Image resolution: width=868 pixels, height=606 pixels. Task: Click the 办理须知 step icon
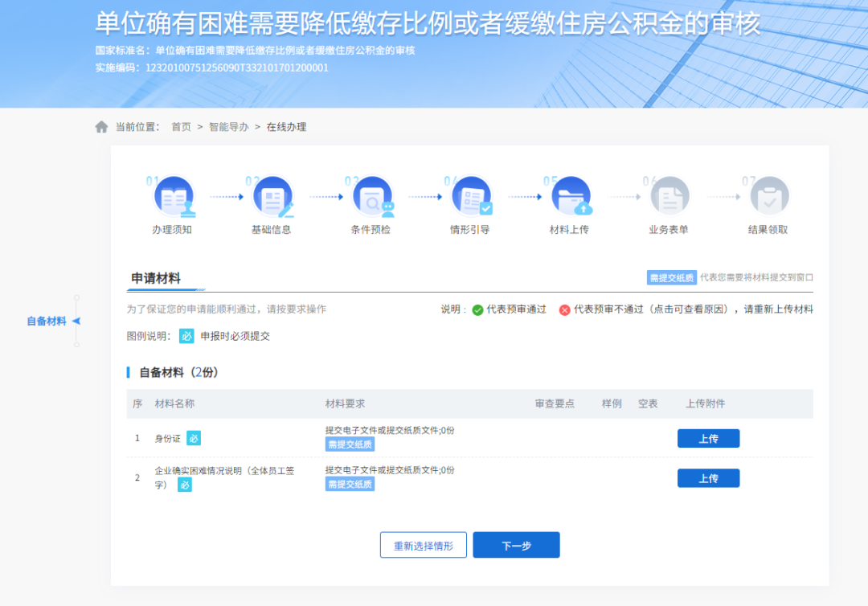[x=173, y=197]
